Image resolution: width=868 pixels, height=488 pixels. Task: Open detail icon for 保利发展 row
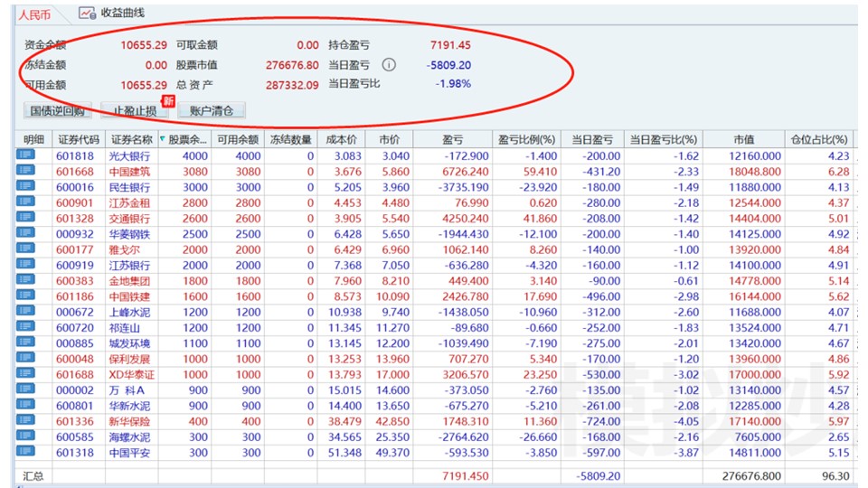point(25,358)
